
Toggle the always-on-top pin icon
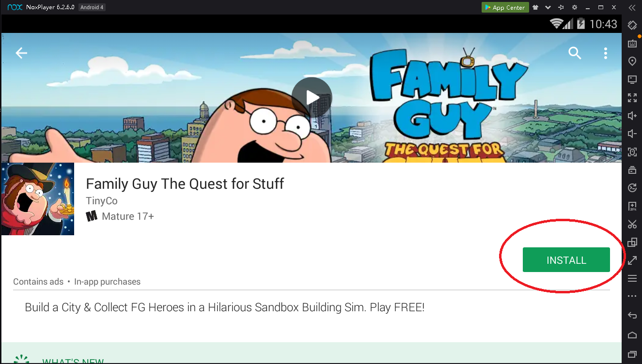561,7
